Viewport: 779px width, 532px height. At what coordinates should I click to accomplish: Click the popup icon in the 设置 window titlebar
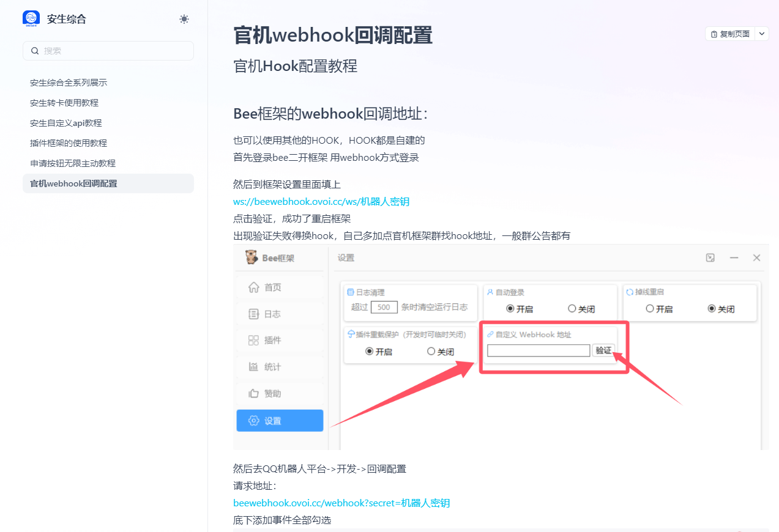(x=710, y=257)
